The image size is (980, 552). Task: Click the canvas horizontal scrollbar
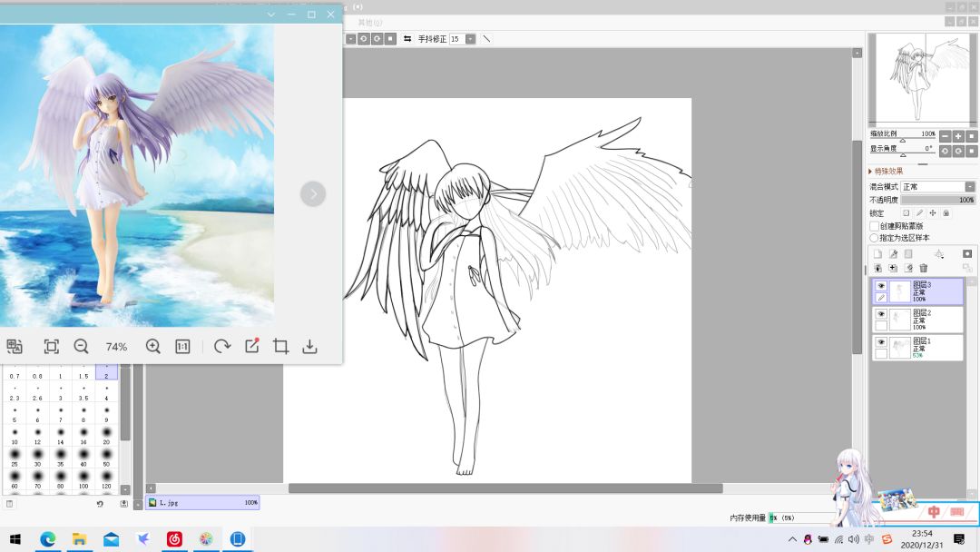point(505,488)
